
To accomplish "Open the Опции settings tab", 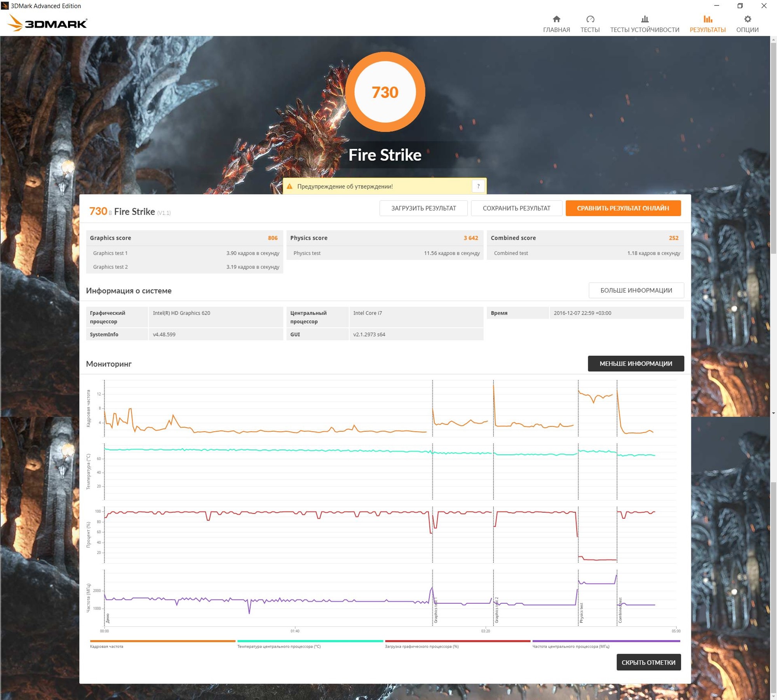I will click(747, 24).
